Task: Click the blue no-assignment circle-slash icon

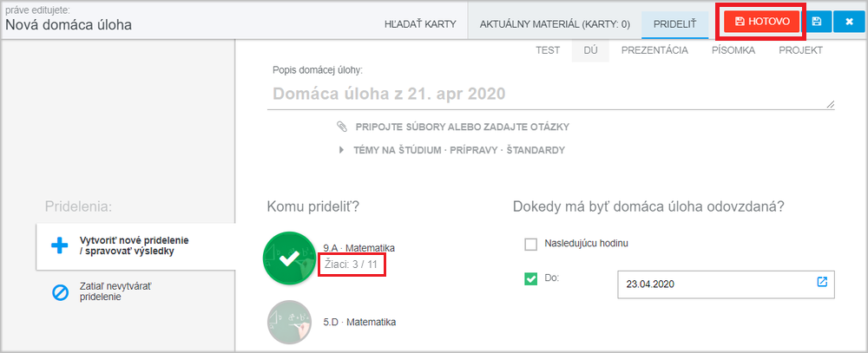Action: tap(59, 292)
